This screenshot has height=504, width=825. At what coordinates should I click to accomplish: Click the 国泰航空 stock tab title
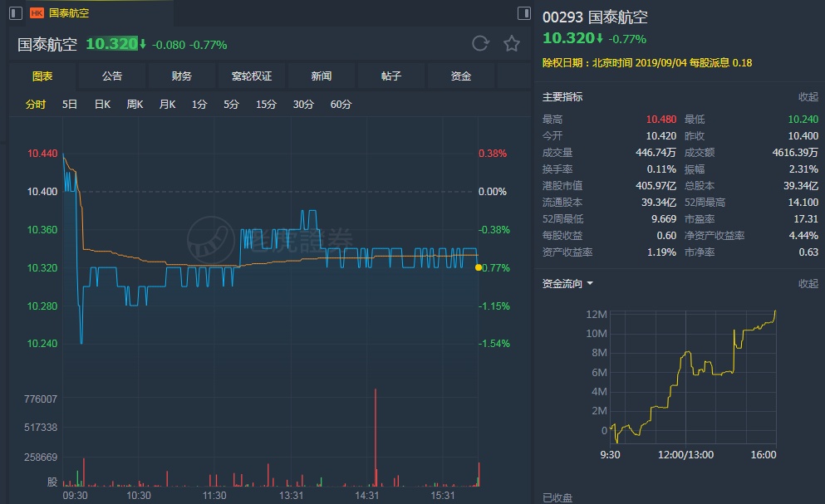69,13
